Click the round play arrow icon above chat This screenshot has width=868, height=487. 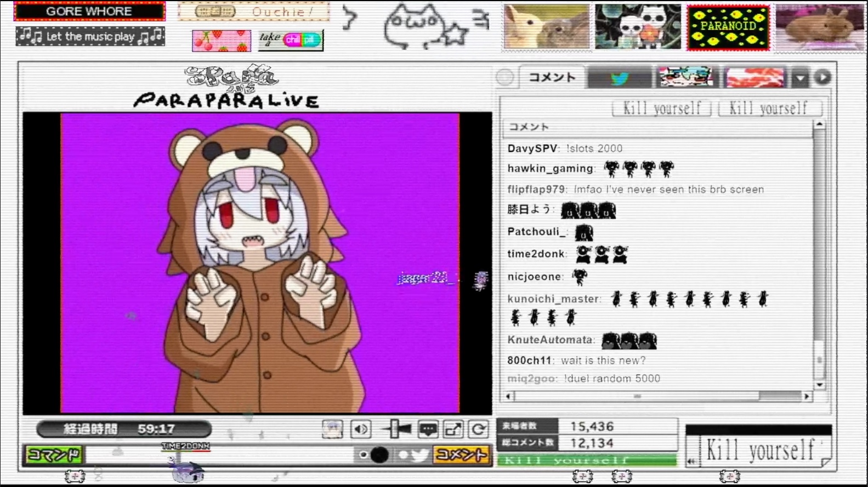click(822, 78)
